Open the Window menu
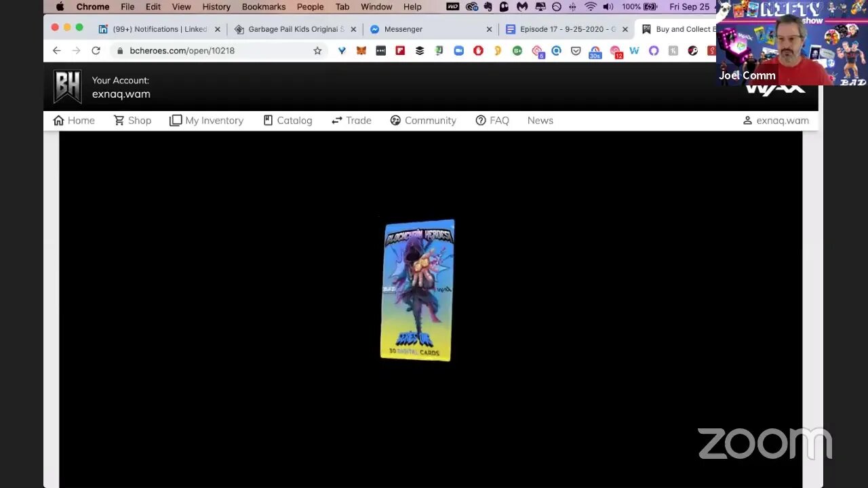The width and height of the screenshot is (868, 488). pos(376,7)
